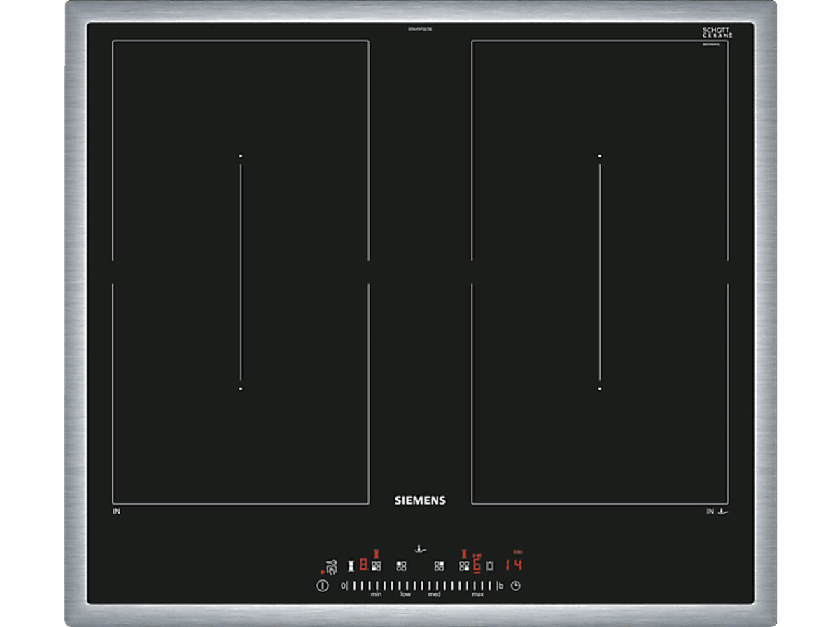Select the rear-right cooking zone icon
Image resolution: width=840 pixels, height=627 pixels.
[x=439, y=566]
